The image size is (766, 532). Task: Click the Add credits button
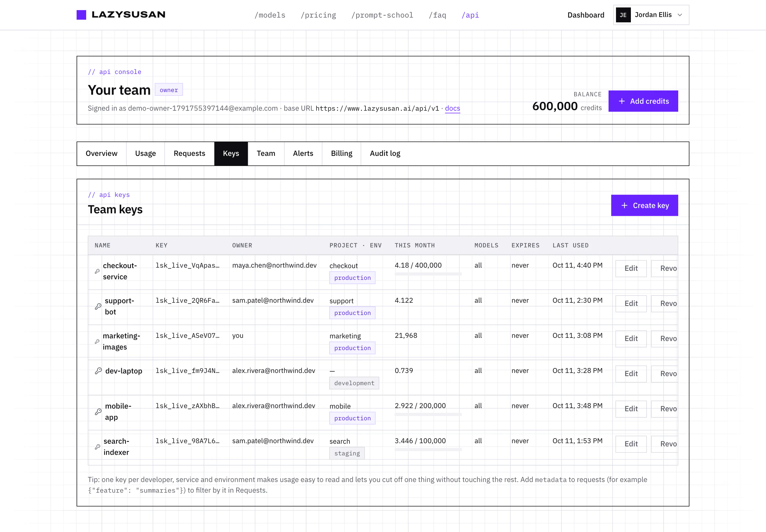pyautogui.click(x=643, y=101)
